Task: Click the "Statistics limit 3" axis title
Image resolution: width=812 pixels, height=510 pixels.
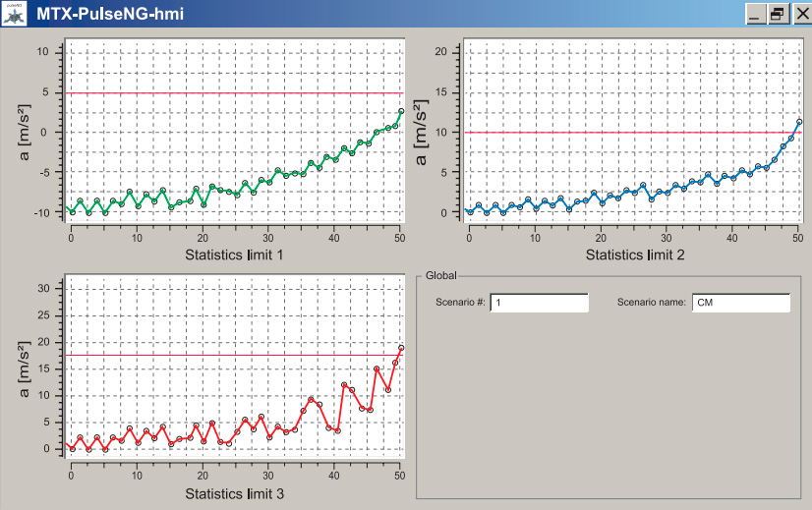Action: click(x=234, y=492)
